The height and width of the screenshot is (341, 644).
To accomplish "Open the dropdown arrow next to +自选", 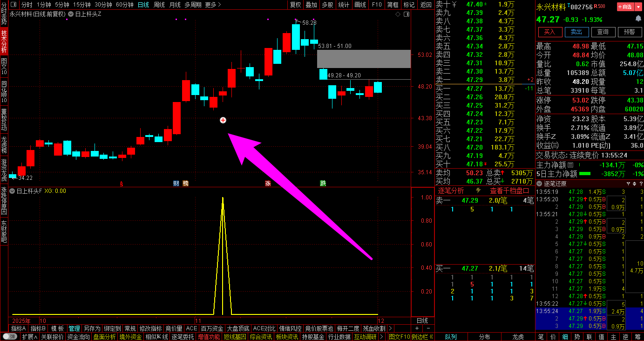I will click(x=639, y=7).
